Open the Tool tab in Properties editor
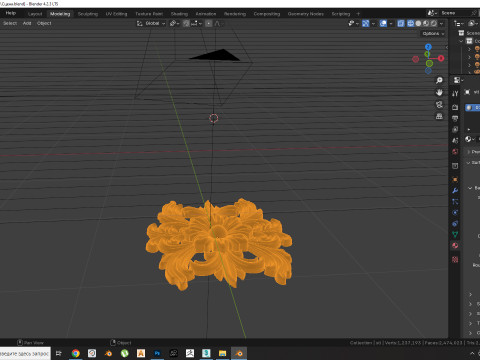Viewport: 480px width, 360px height. (455, 93)
